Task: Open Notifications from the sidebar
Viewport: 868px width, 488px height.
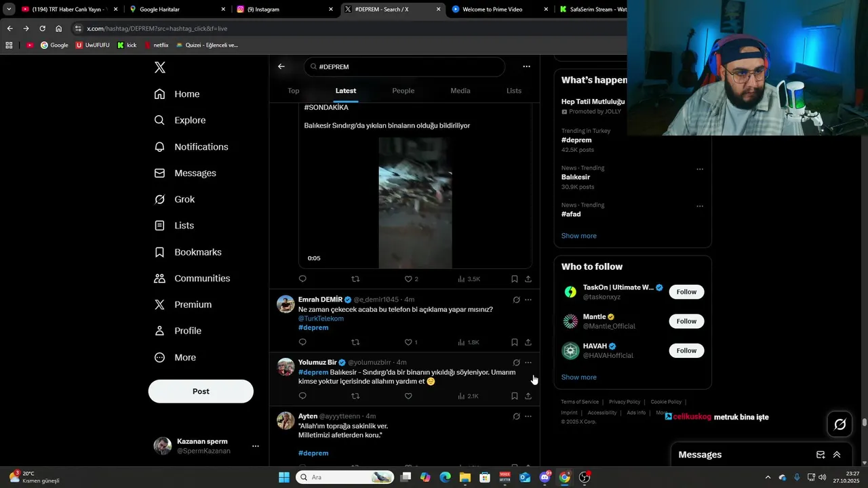Action: click(x=191, y=146)
